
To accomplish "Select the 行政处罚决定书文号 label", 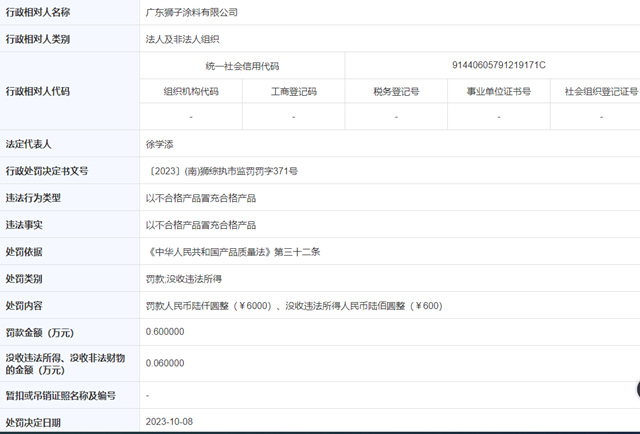I will click(x=47, y=171).
